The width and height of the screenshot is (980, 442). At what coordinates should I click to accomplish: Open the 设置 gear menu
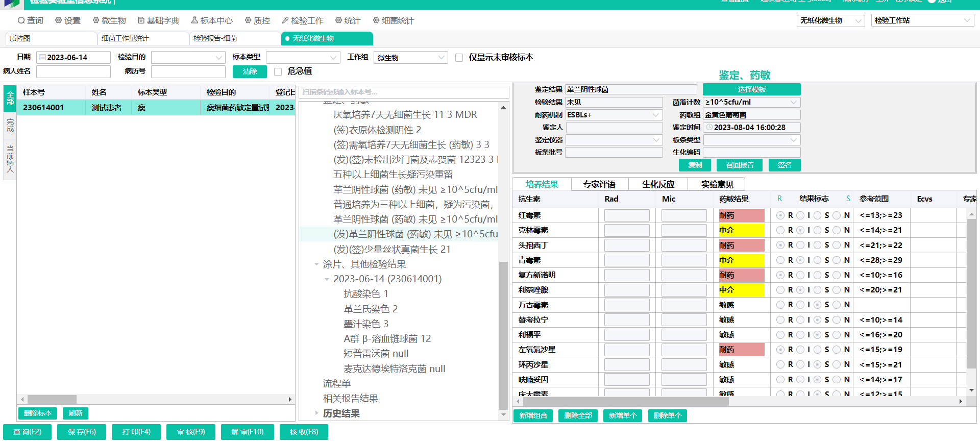click(68, 20)
